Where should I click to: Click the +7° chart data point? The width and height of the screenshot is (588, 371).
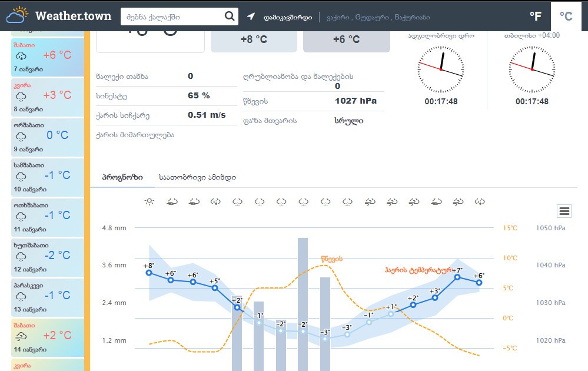[x=457, y=277]
